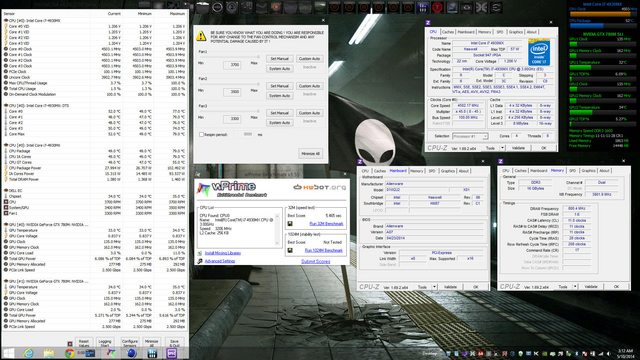Select the Graphics tab in the CPU-Z Mainboard window
Image resolution: width=640 pixels, height=360 pixels.
tap(448, 171)
